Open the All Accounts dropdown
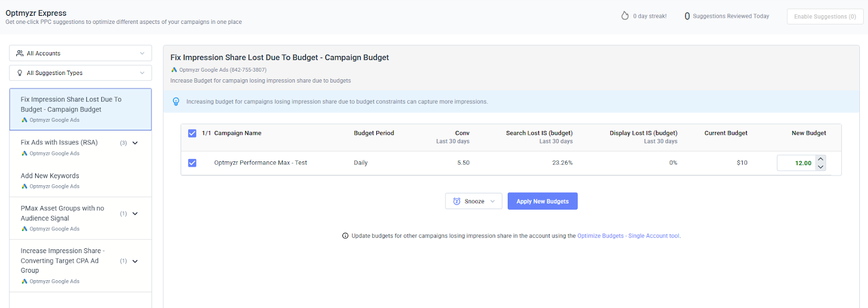Image resolution: width=868 pixels, height=308 pixels. (80, 53)
